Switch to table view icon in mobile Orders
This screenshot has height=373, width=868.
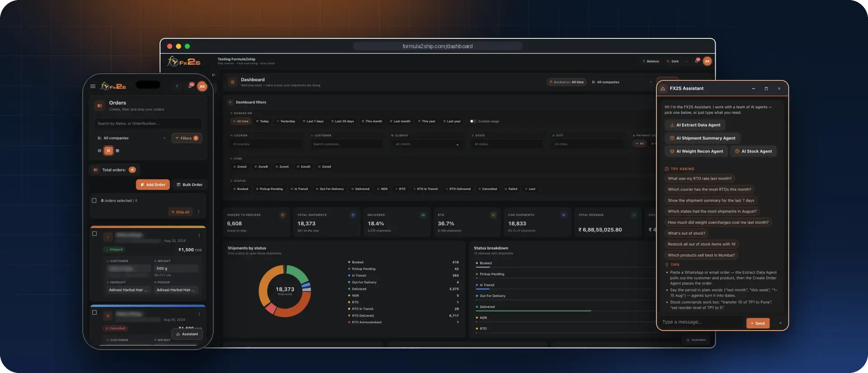click(x=118, y=151)
